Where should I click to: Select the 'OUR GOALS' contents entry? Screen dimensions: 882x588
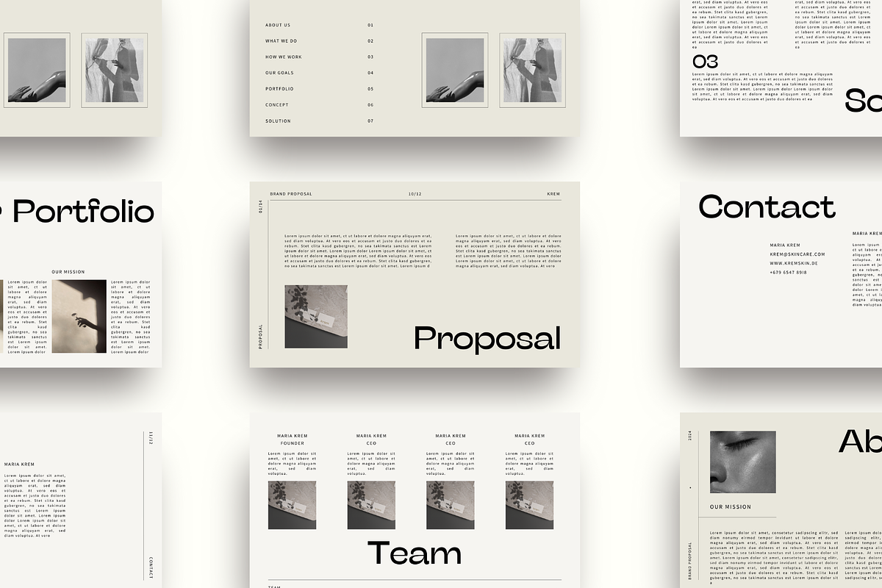coord(279,73)
